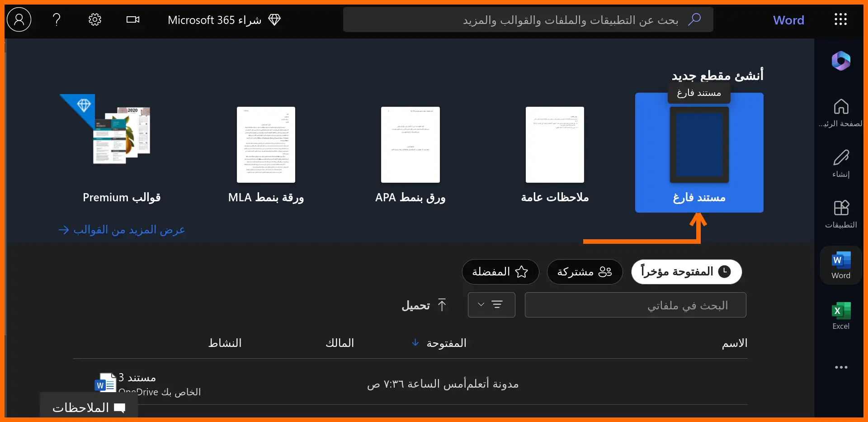
Task: Select المفتوحة مؤخراً tab
Action: [x=686, y=272]
